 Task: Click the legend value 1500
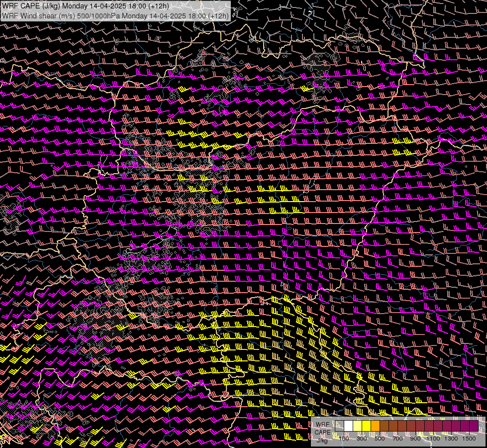click(469, 439)
